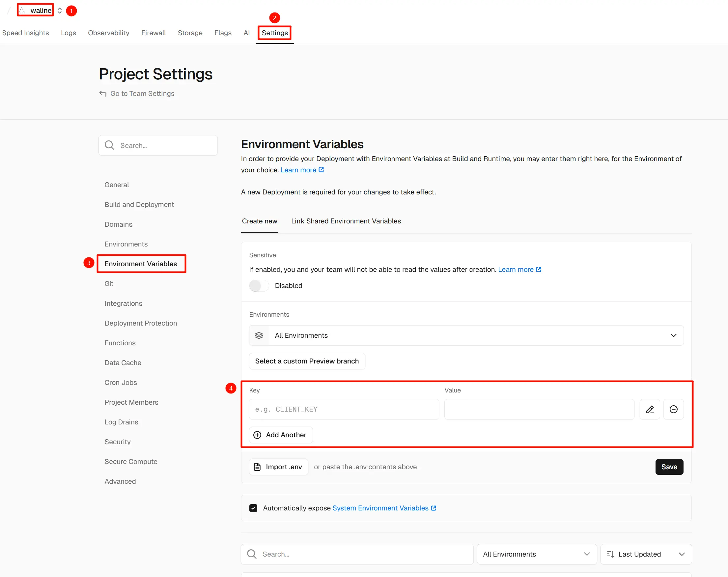
Task: Click the minus-circle remove row icon
Action: [x=673, y=409]
